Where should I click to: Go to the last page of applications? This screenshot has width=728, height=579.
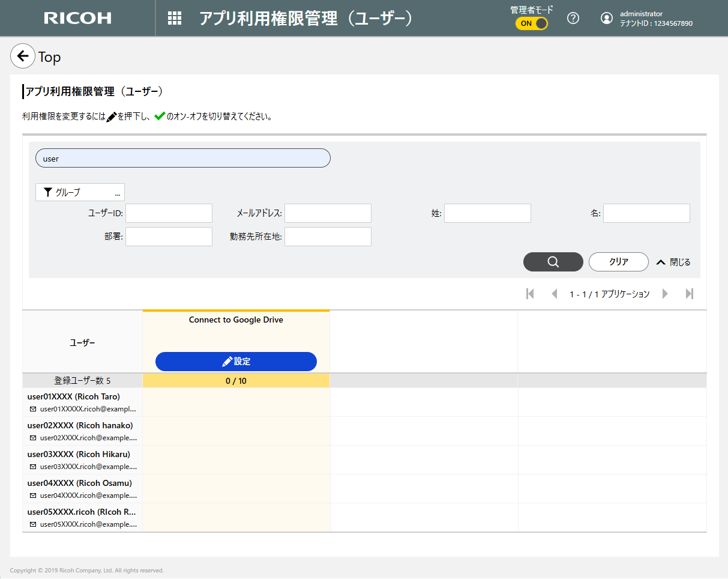click(690, 294)
